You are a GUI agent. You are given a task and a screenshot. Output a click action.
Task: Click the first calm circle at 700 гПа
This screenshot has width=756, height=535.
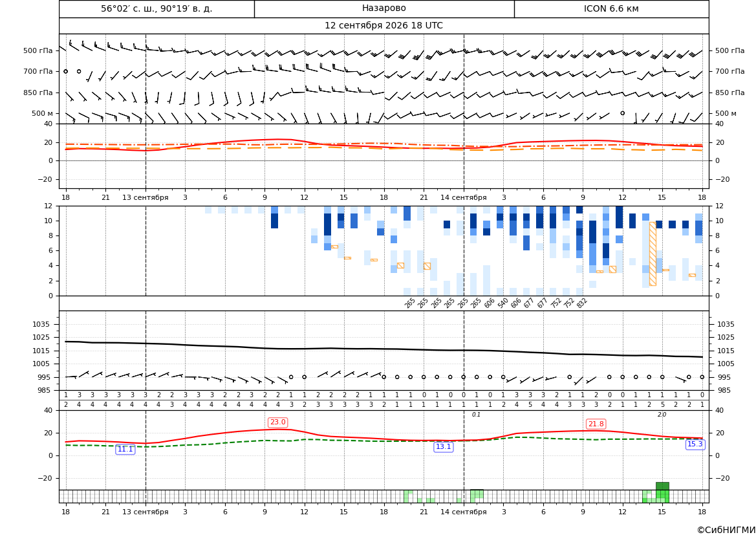click(65, 71)
